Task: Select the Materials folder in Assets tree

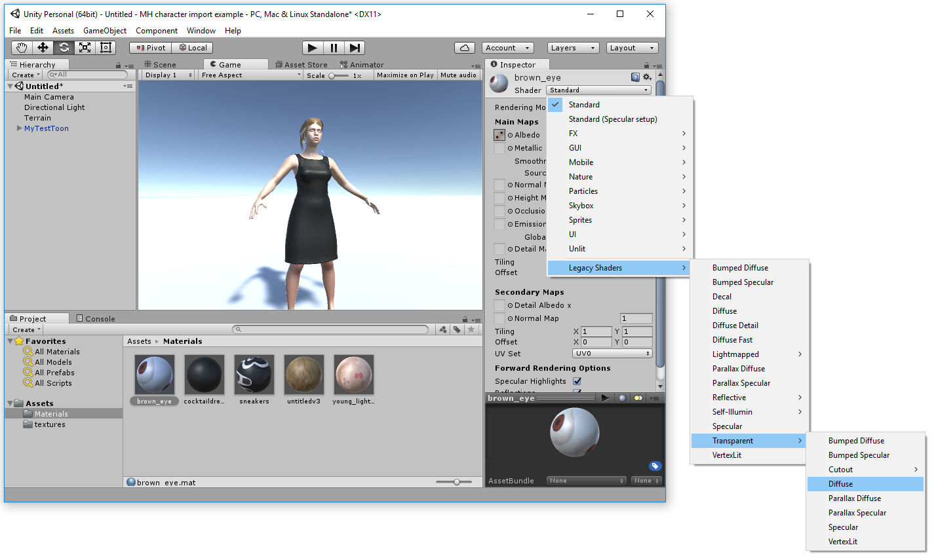Action: coord(64,414)
